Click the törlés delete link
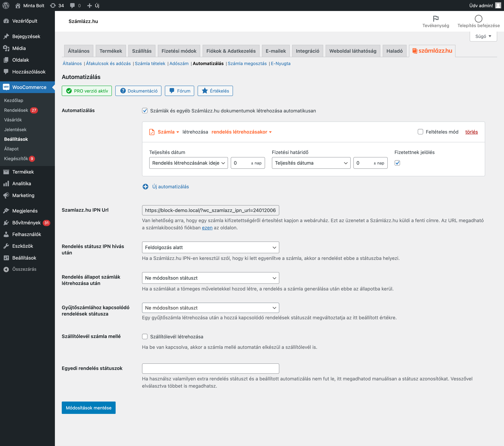504x446 pixels. [471, 132]
